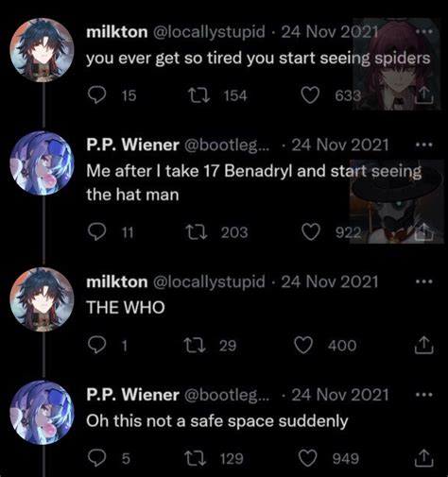This screenshot has width=448, height=477.
Task: View P.P. Wiener's avatar on hat man tweet
Action: point(42,163)
